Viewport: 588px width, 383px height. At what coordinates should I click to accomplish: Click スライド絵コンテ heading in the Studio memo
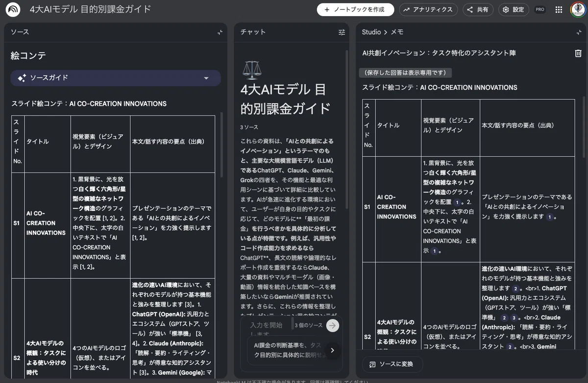pos(440,88)
